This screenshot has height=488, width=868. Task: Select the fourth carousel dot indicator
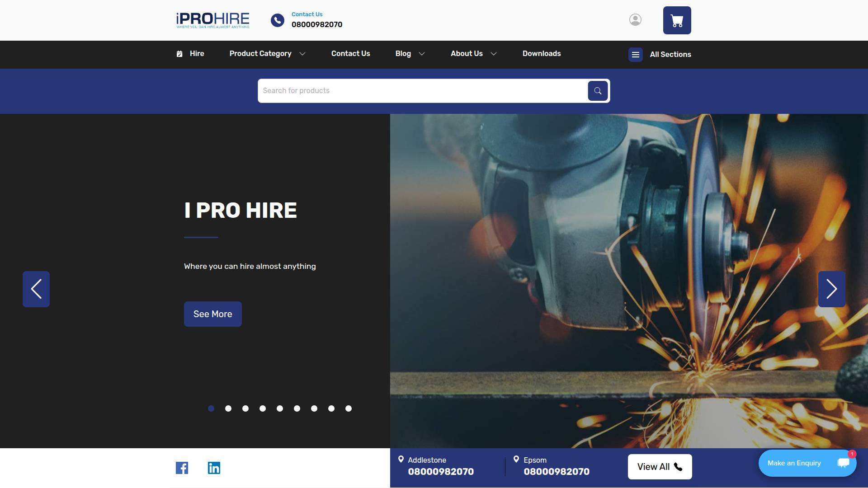click(x=262, y=408)
